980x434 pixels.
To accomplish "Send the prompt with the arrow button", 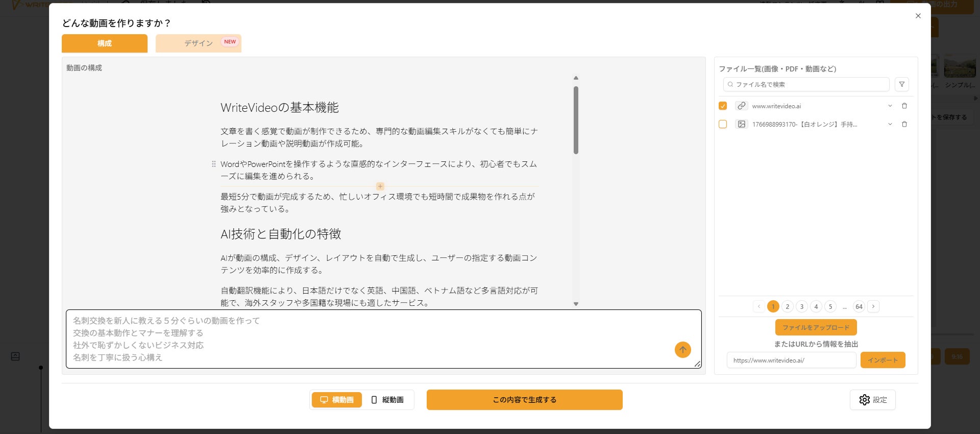I will pyautogui.click(x=682, y=350).
